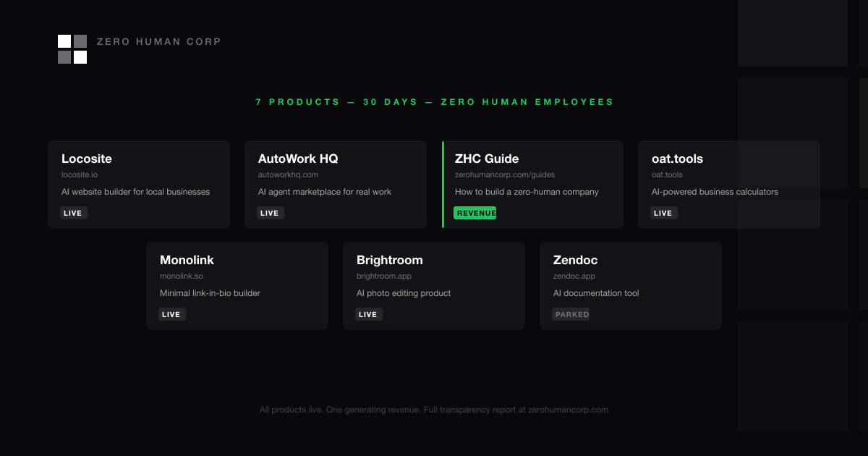The width and height of the screenshot is (868, 456).
Task: Click the Zero Human Corp logo icon
Action: 72,49
